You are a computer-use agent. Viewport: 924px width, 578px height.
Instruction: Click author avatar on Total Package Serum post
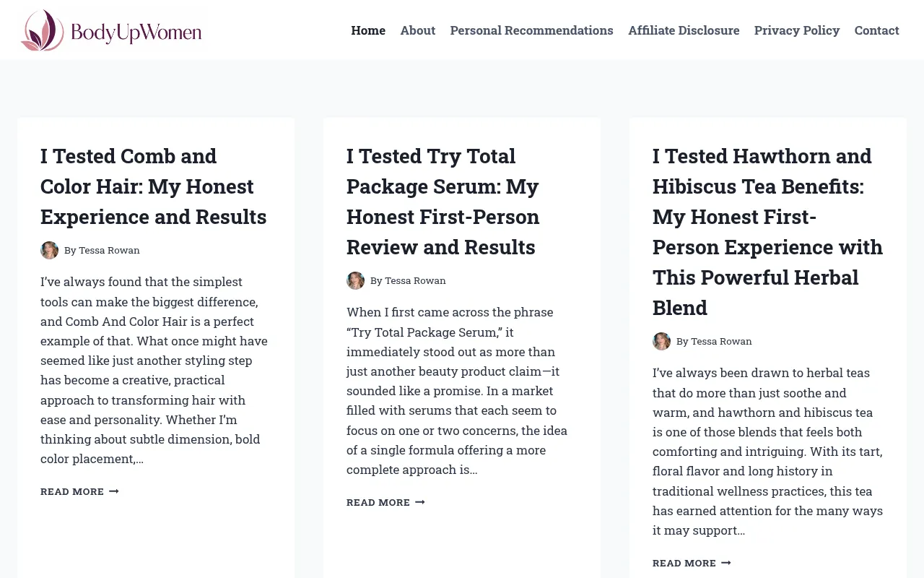355,280
